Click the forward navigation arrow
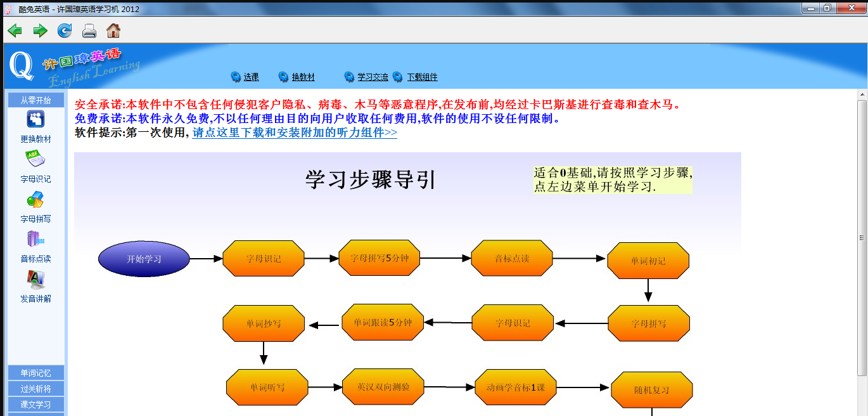Screen dimensions: 868x416 [39, 30]
